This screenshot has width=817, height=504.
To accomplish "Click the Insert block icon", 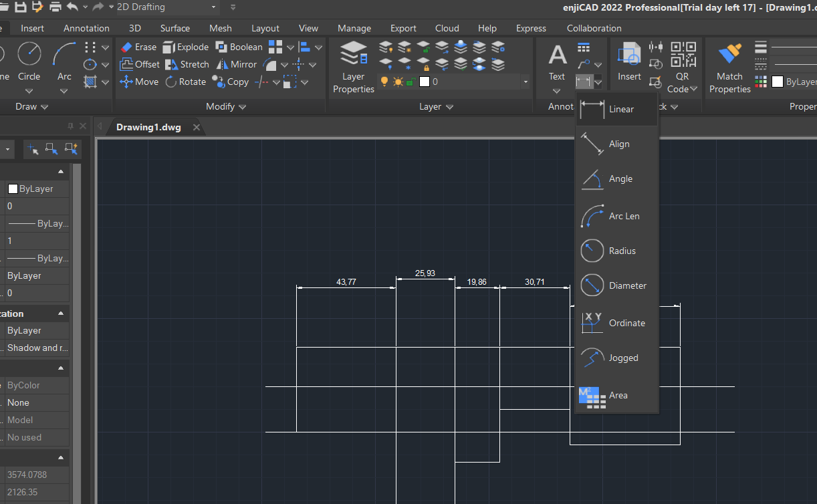I will pyautogui.click(x=628, y=61).
